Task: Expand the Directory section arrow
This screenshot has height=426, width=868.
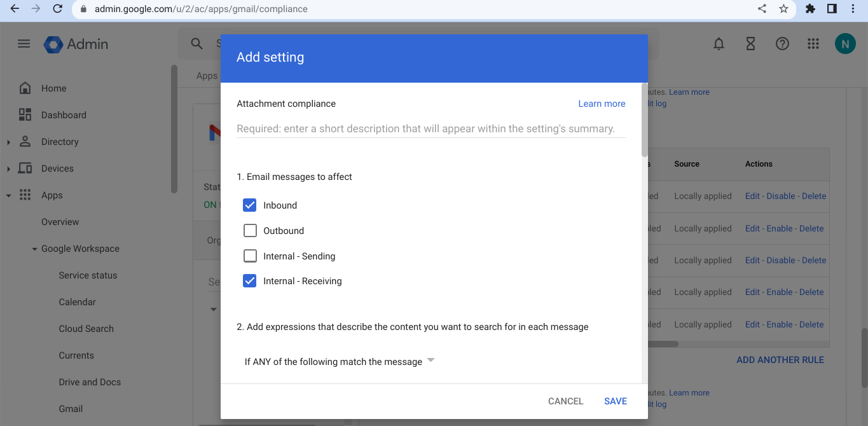Action: coord(8,142)
